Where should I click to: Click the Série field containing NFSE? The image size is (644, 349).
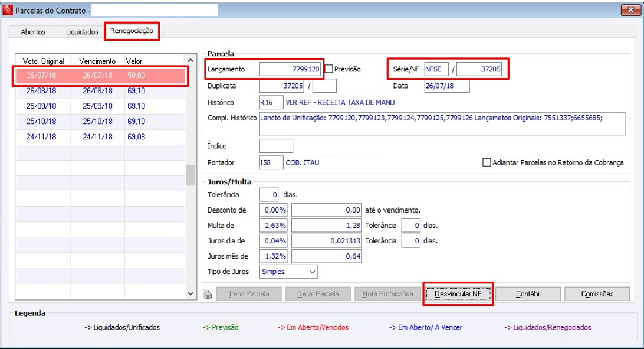tap(436, 69)
